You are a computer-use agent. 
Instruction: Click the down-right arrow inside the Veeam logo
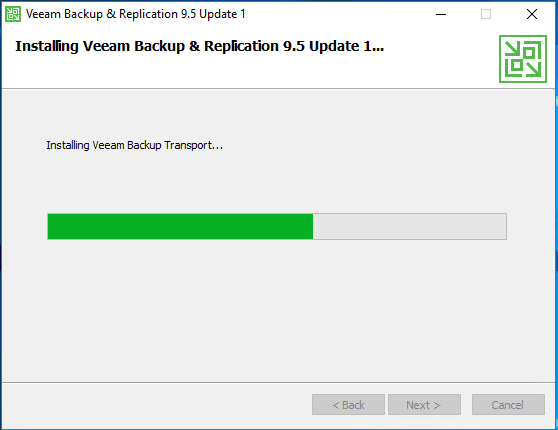[x=533, y=69]
